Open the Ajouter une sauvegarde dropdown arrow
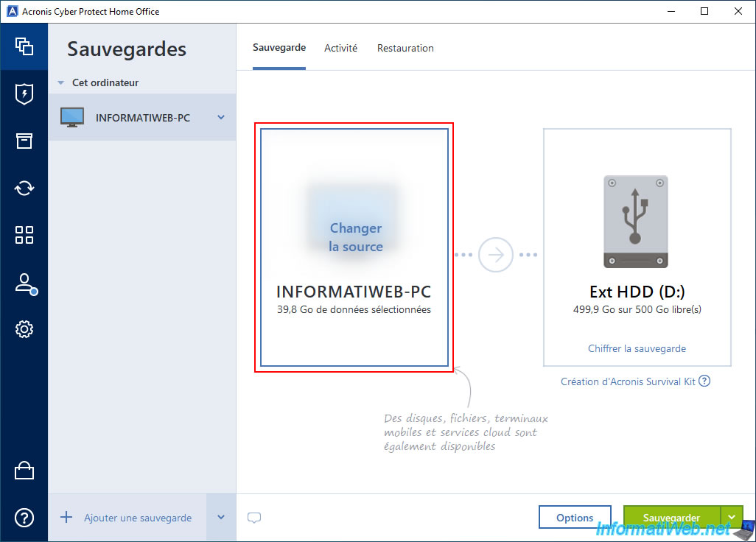Image resolution: width=756 pixels, height=542 pixels. pyautogui.click(x=221, y=518)
